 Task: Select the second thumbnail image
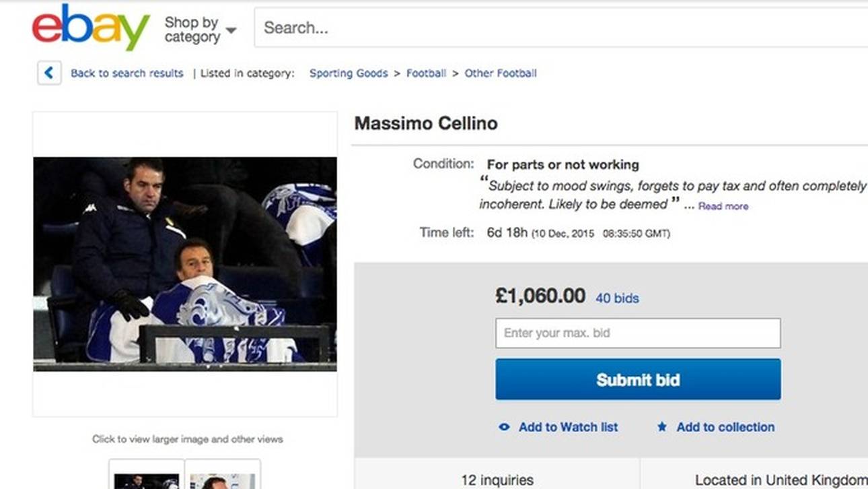tap(222, 480)
